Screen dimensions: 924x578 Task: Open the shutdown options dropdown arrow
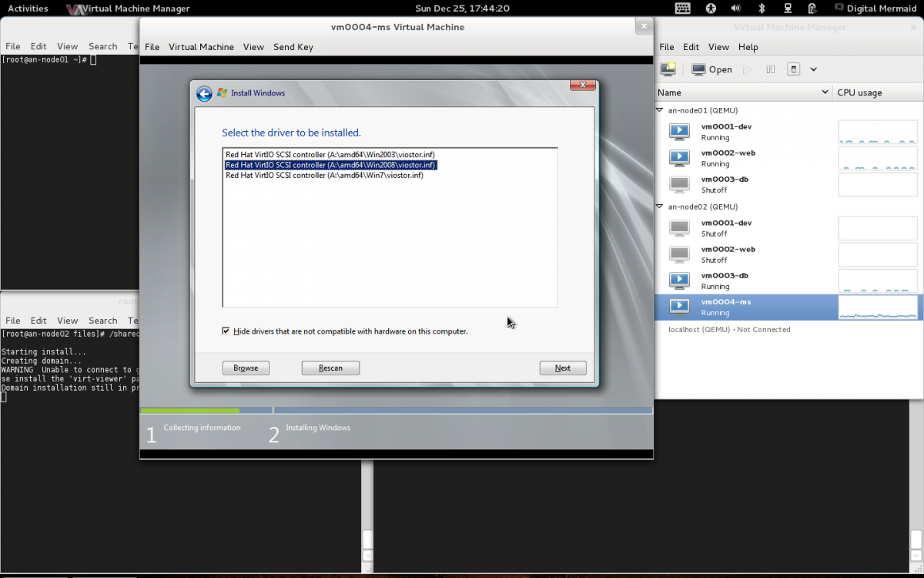(x=813, y=69)
